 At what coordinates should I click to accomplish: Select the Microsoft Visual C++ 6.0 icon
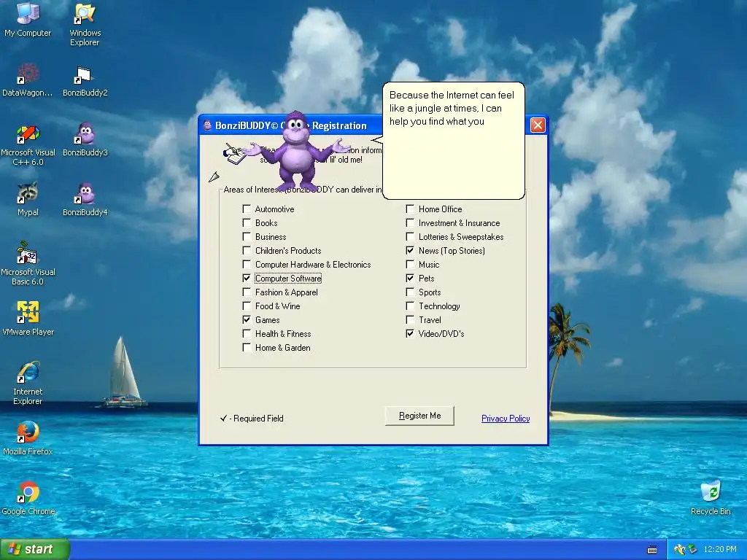(28, 145)
